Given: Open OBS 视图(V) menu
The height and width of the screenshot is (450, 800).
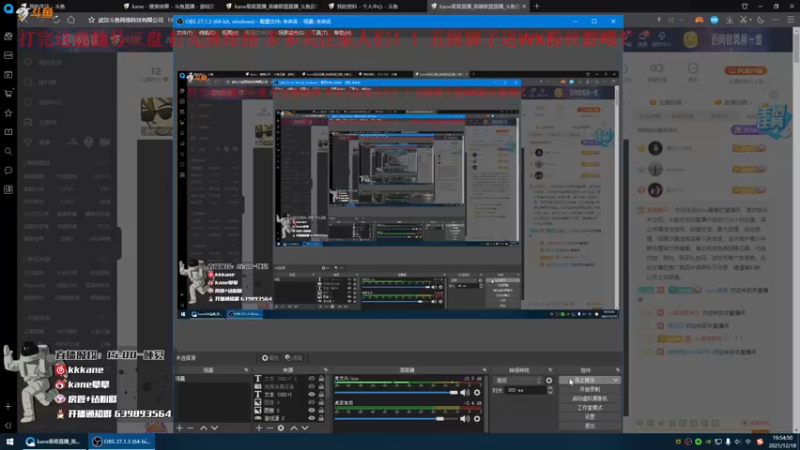Looking at the screenshot, I should pos(230,33).
